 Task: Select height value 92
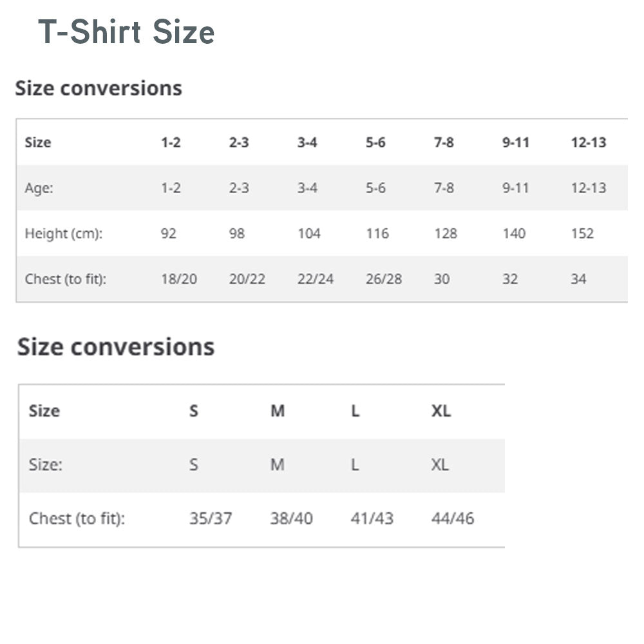(x=168, y=233)
